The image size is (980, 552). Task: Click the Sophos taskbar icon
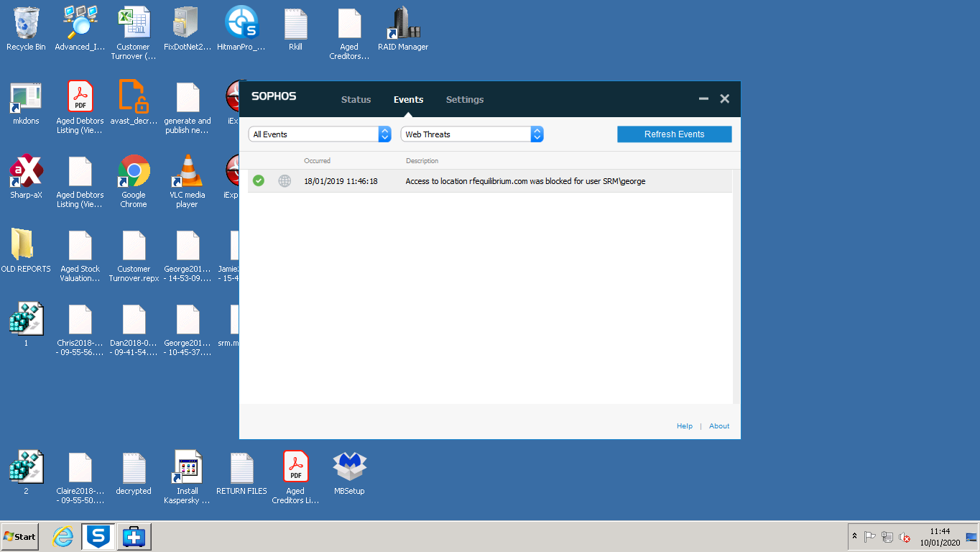[98, 536]
